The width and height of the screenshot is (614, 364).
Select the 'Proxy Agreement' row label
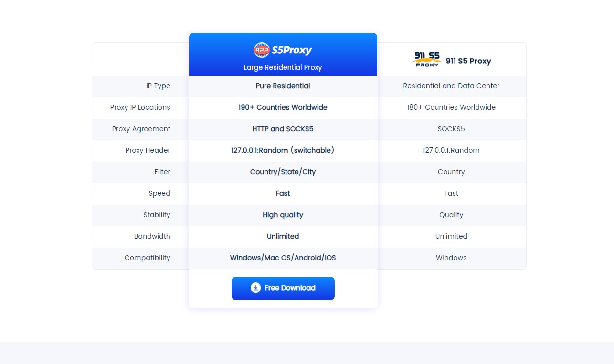pos(141,129)
